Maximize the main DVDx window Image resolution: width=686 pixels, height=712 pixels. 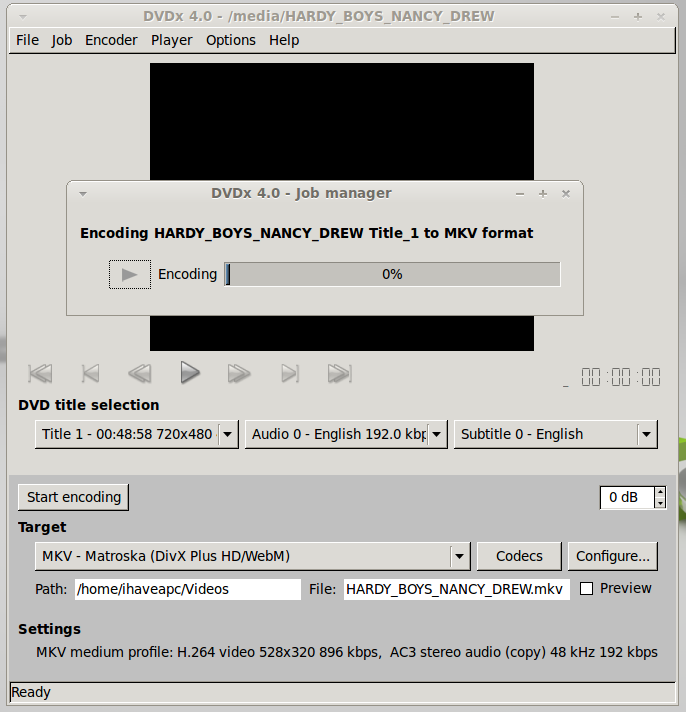pos(637,17)
